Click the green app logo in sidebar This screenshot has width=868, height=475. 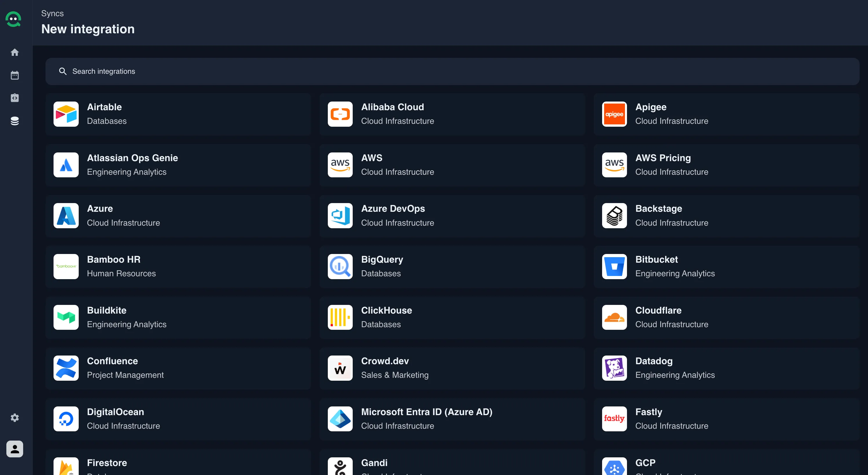click(14, 20)
